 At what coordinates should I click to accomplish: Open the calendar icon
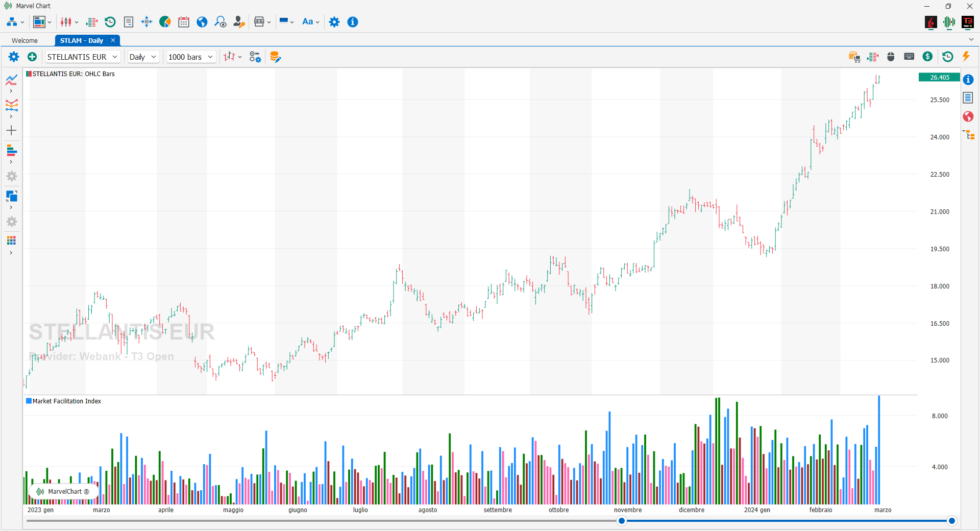184,22
